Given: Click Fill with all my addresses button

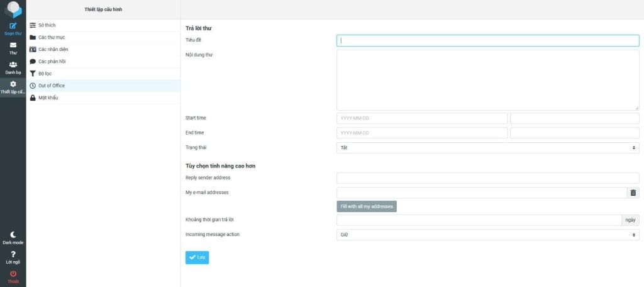Looking at the screenshot, I should 367,206.
